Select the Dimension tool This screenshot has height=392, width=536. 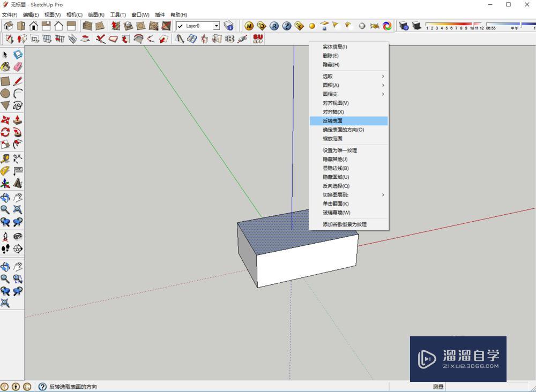pyautogui.click(x=18, y=159)
